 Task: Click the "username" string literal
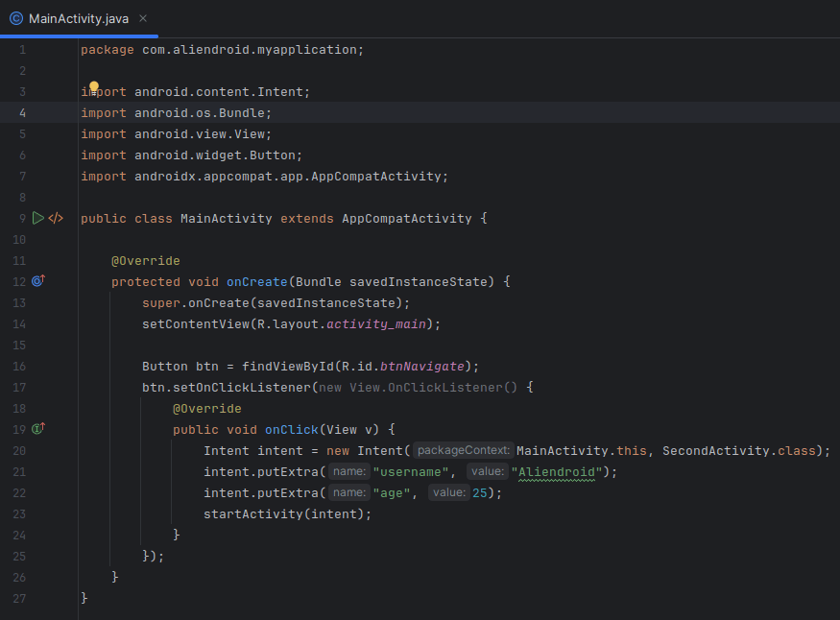(410, 472)
